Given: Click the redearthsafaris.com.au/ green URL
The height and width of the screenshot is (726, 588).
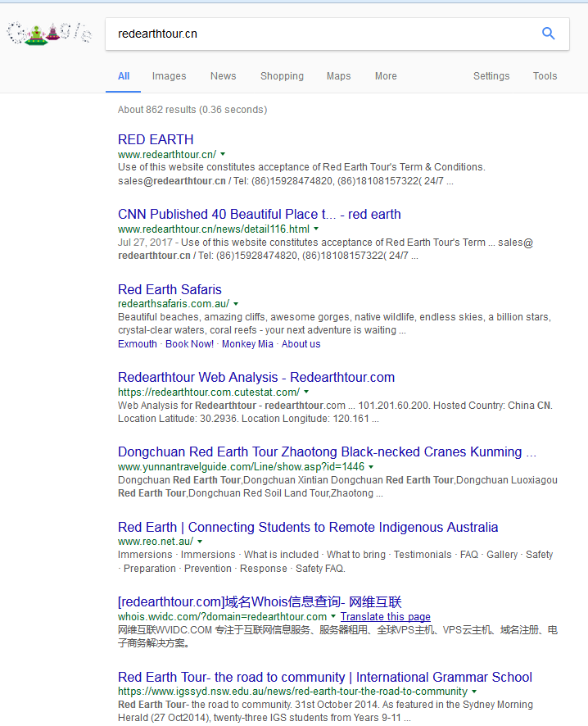Looking at the screenshot, I should tap(174, 304).
